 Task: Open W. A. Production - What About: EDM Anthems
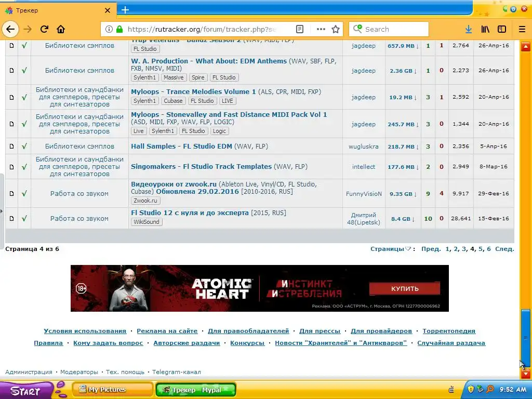point(209,61)
